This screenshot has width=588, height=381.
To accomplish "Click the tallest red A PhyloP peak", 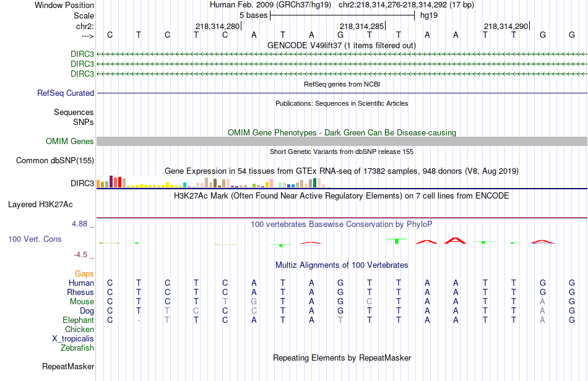I will (456, 241).
